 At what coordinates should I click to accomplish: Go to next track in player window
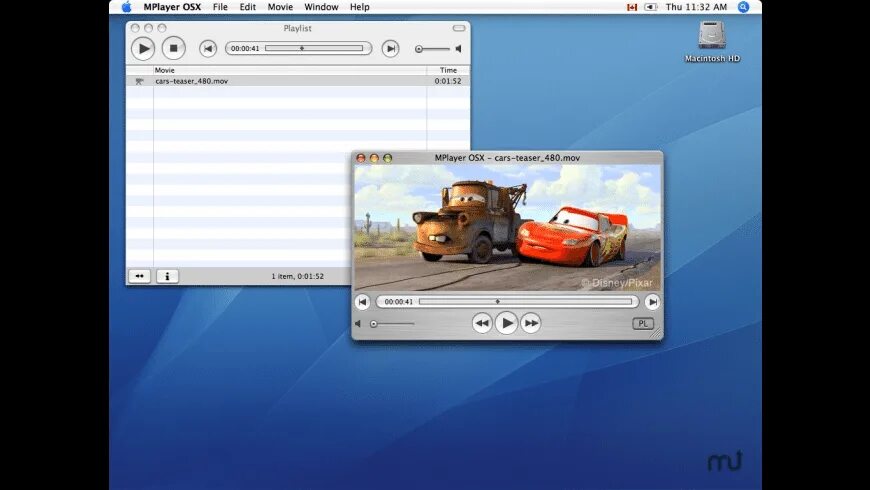tap(652, 302)
